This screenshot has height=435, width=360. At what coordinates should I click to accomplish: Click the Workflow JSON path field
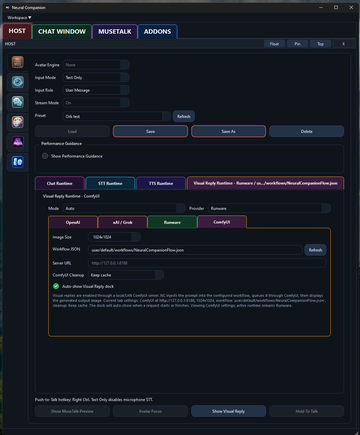195,250
